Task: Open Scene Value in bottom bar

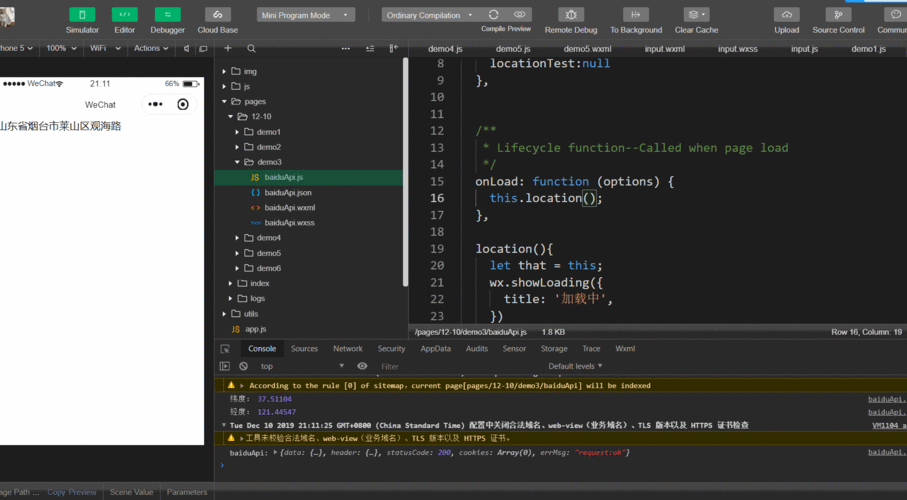Action: coord(131,492)
